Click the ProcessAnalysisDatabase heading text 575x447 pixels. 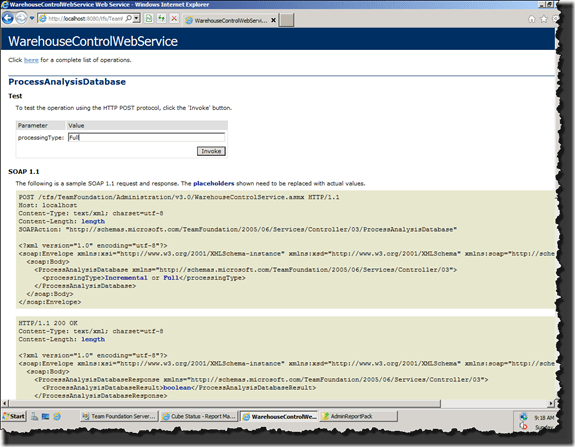click(67, 82)
